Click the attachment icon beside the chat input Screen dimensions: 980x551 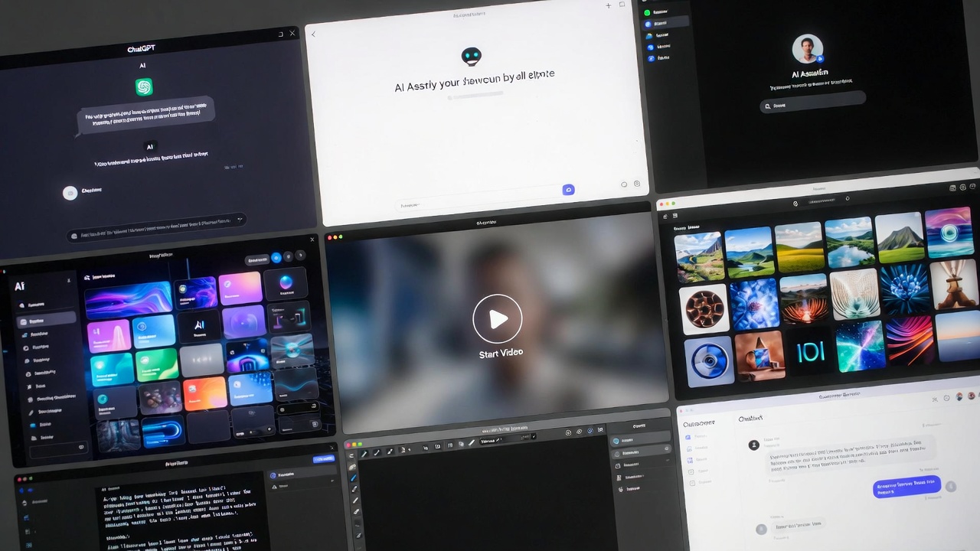coord(624,184)
